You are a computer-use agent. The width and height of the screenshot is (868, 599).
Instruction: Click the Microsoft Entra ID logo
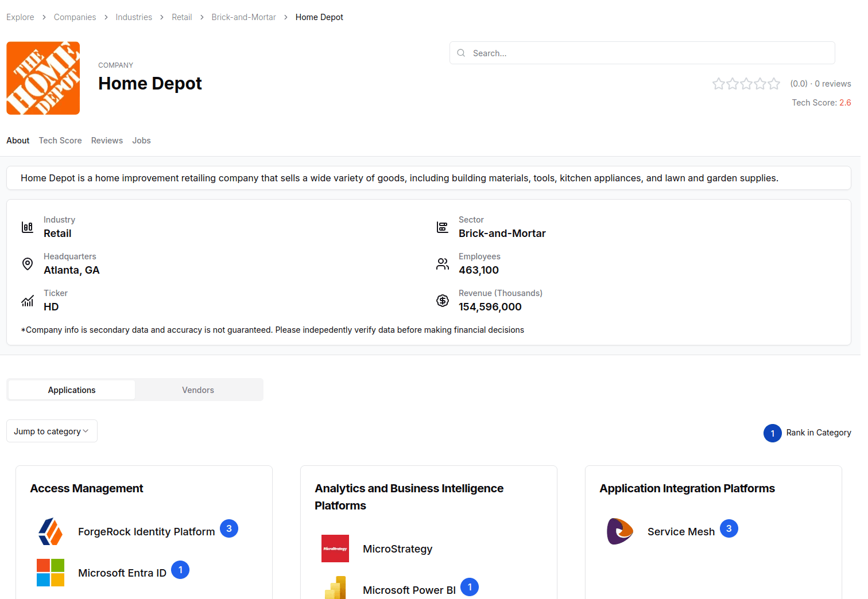tap(51, 573)
